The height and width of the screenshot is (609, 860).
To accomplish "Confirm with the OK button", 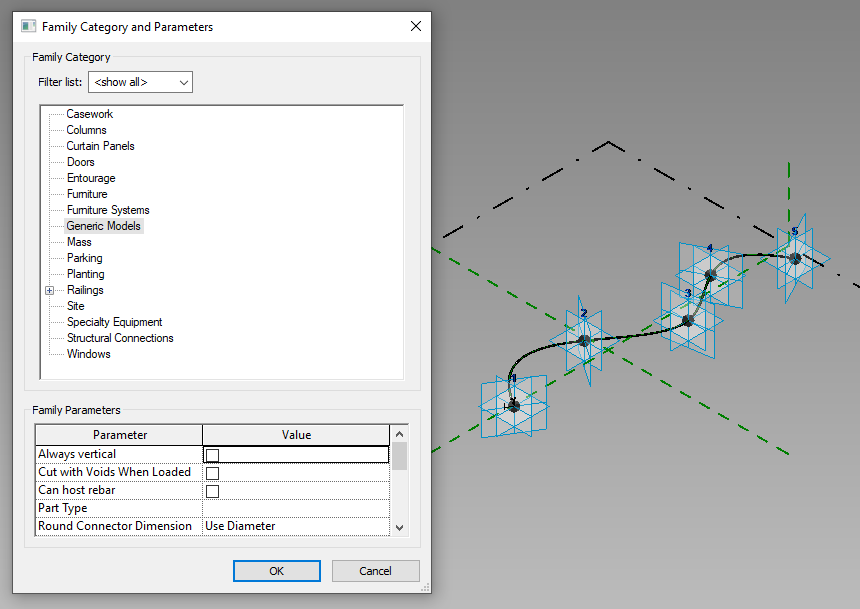I will click(277, 571).
